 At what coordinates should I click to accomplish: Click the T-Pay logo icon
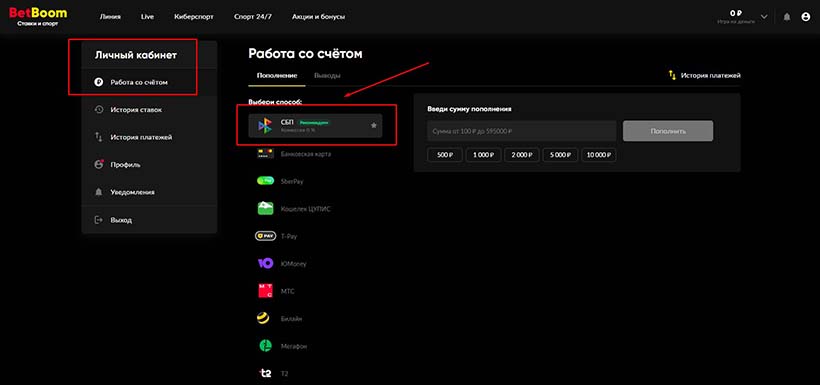(x=265, y=236)
